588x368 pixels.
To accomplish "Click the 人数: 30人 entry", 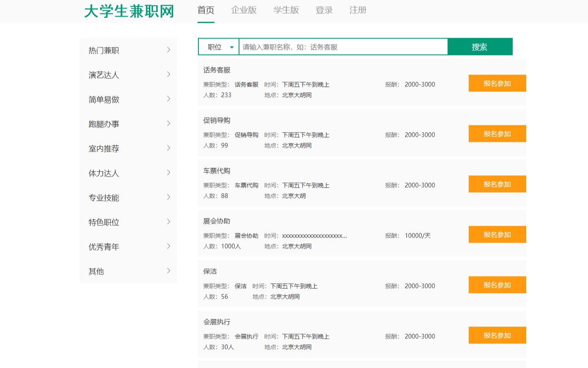I will [x=219, y=347].
